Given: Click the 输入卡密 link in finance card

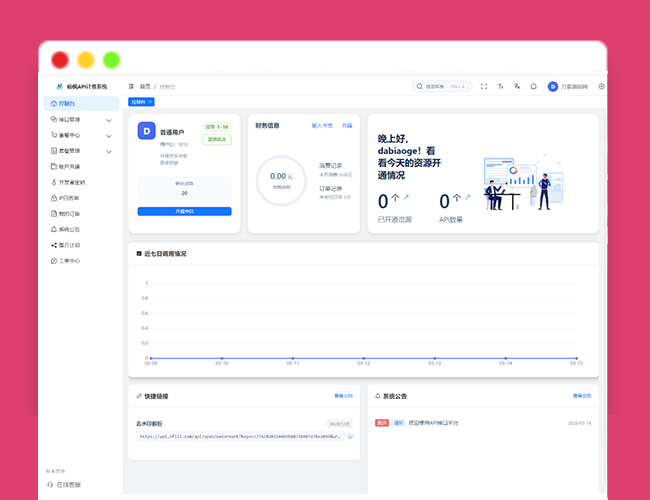Looking at the screenshot, I should [x=322, y=126].
